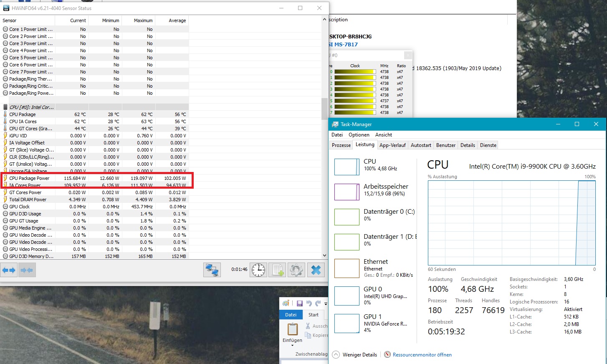607x364 pixels.
Task: Open the Paint quick access customize dropdown arrow
Action: coord(326,304)
